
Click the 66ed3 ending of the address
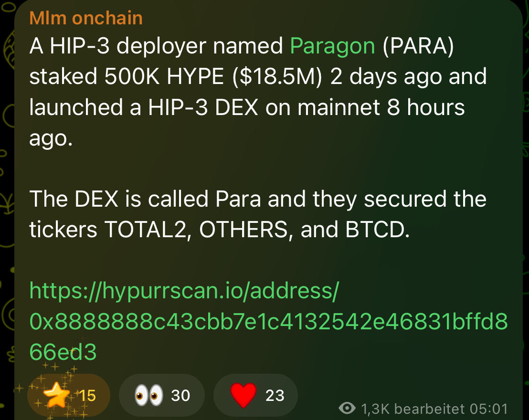tap(63, 352)
